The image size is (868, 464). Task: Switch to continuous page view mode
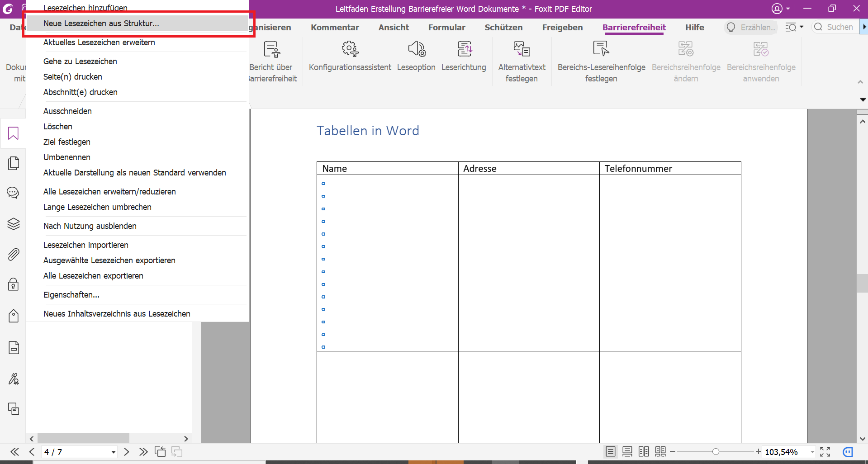click(627, 452)
